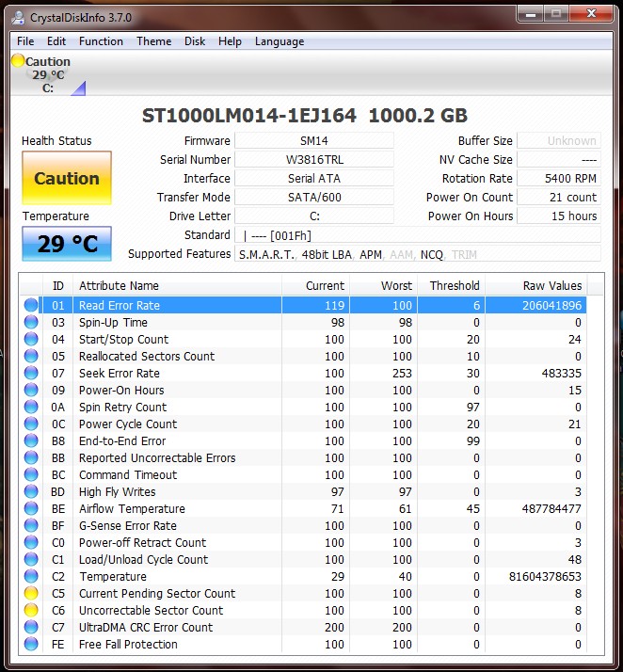
Task: Click the Transfer Mode field SATA/600
Action: (x=314, y=197)
